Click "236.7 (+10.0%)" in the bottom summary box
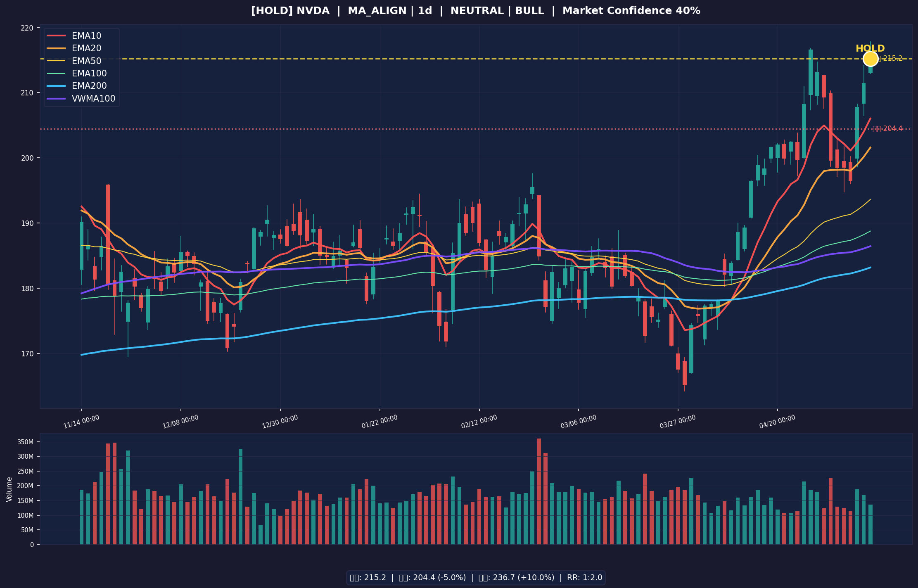 click(524, 578)
